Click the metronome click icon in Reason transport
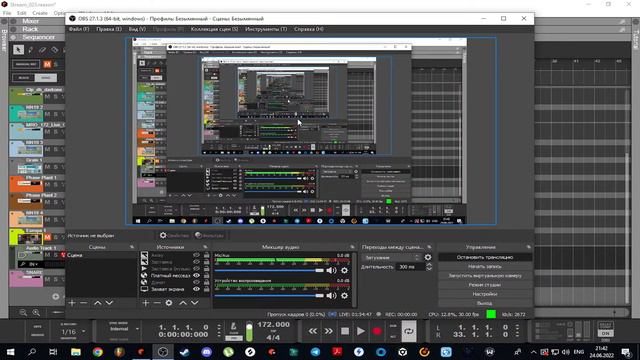This screenshot has height=360, width=640. coord(233,327)
